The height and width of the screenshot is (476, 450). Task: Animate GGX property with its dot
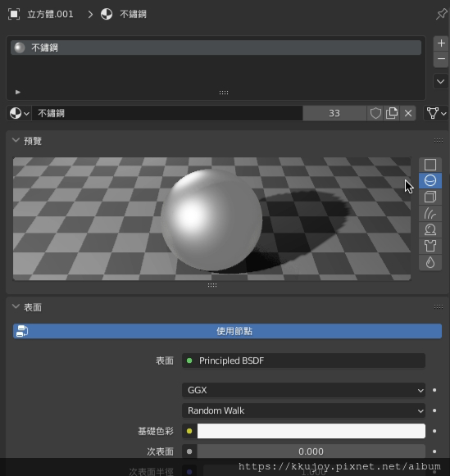coord(434,390)
